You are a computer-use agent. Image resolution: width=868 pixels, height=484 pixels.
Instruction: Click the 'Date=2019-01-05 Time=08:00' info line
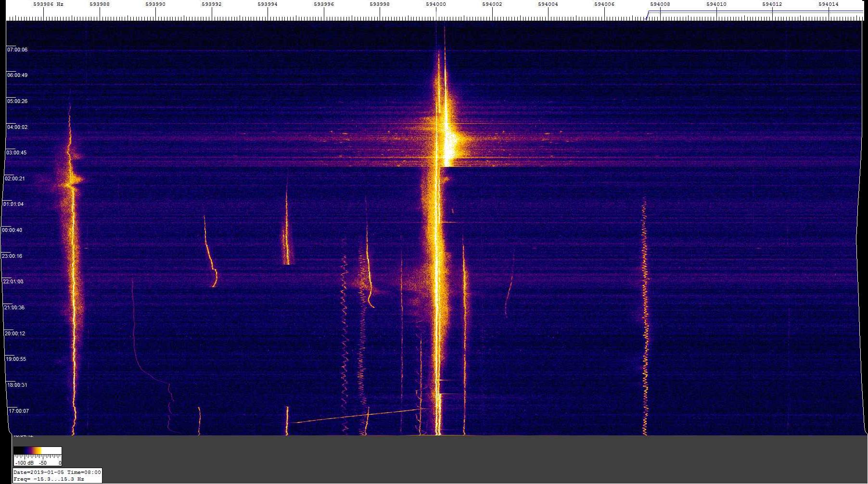[57, 472]
